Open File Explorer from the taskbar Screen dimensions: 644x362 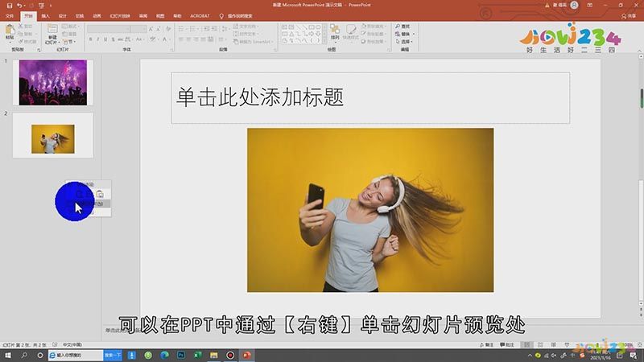tap(213, 356)
